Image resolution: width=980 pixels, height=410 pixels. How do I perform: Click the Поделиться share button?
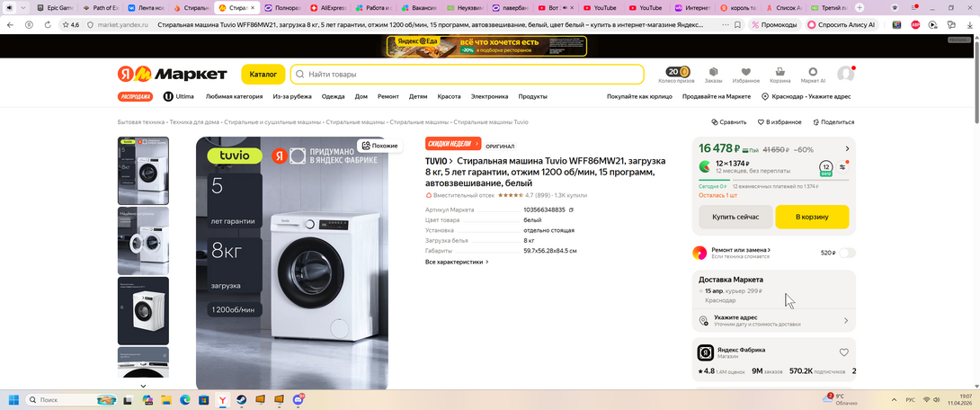point(833,122)
